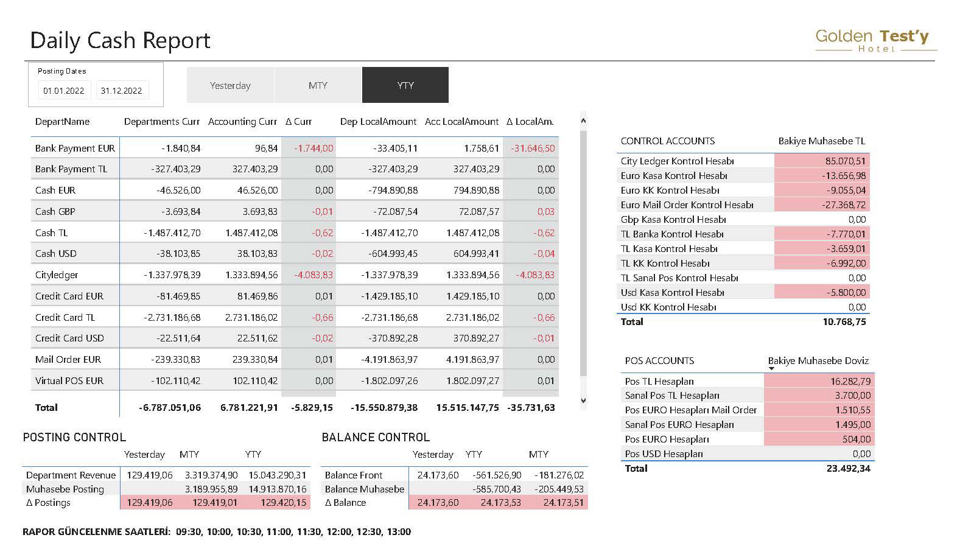Viewport: 960px width, 560px height.
Task: Sort by Acc LocalAmount column header
Action: (462, 122)
